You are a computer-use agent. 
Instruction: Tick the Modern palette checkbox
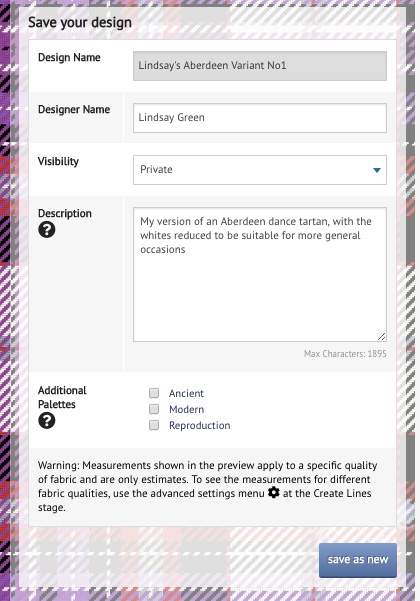click(154, 409)
